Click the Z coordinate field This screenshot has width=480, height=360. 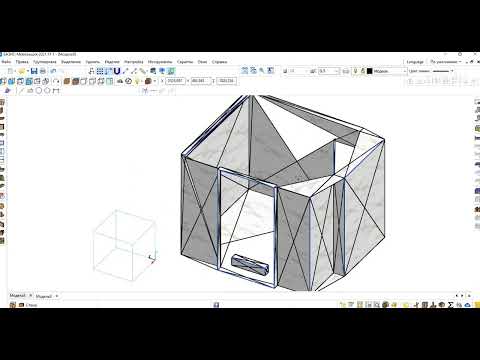[226, 81]
